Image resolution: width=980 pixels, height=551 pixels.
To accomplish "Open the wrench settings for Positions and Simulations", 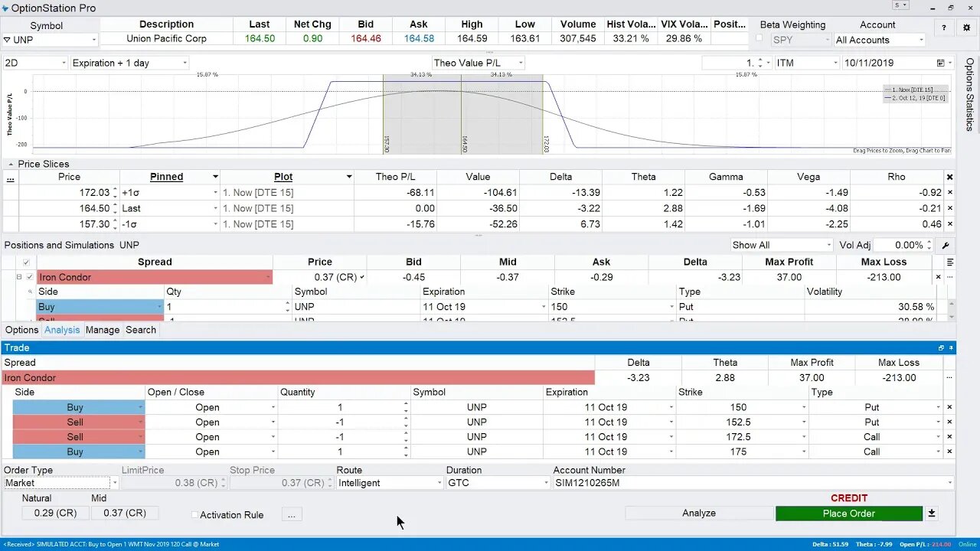I will click(946, 246).
